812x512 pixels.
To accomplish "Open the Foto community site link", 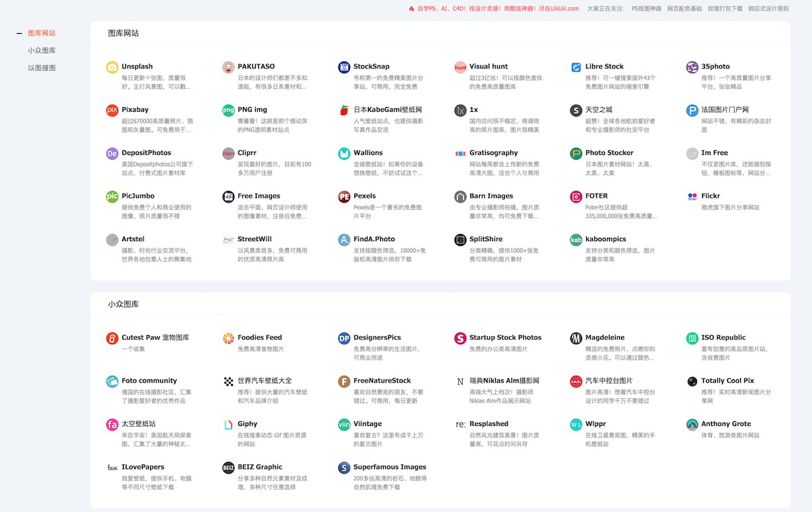I will point(149,381).
